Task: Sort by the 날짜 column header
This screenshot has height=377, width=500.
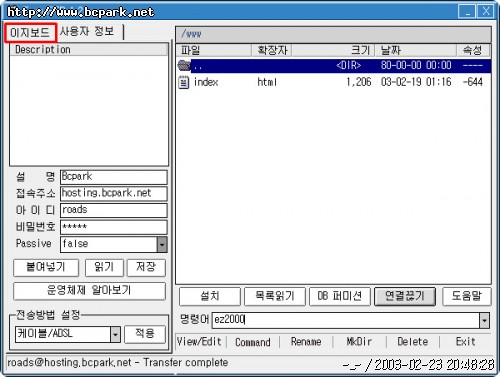Action: pyautogui.click(x=416, y=51)
